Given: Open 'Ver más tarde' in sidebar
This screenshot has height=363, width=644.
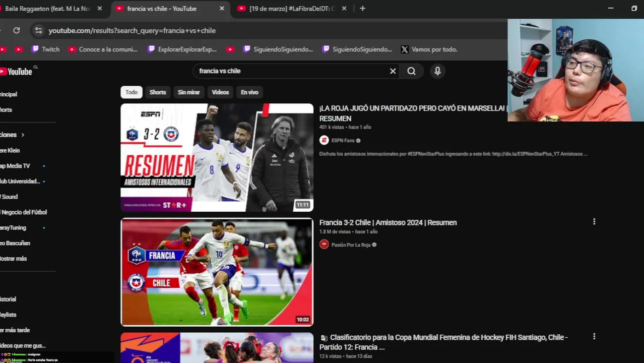Looking at the screenshot, I should 15,330.
